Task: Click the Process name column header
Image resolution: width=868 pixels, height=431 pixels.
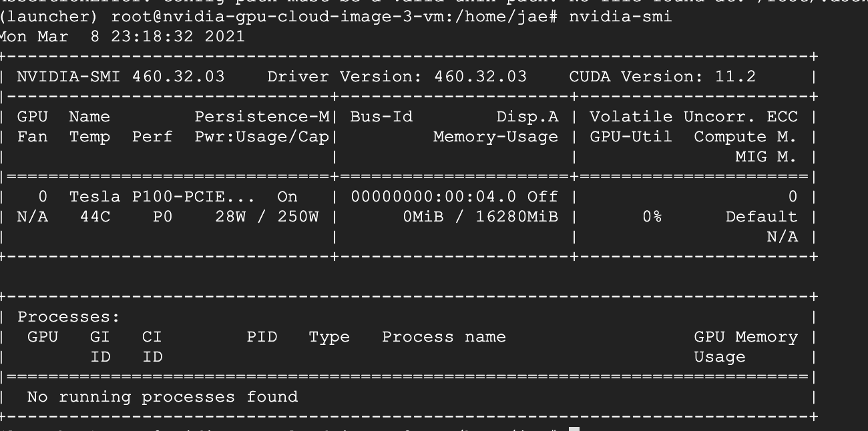Action: 443,337
